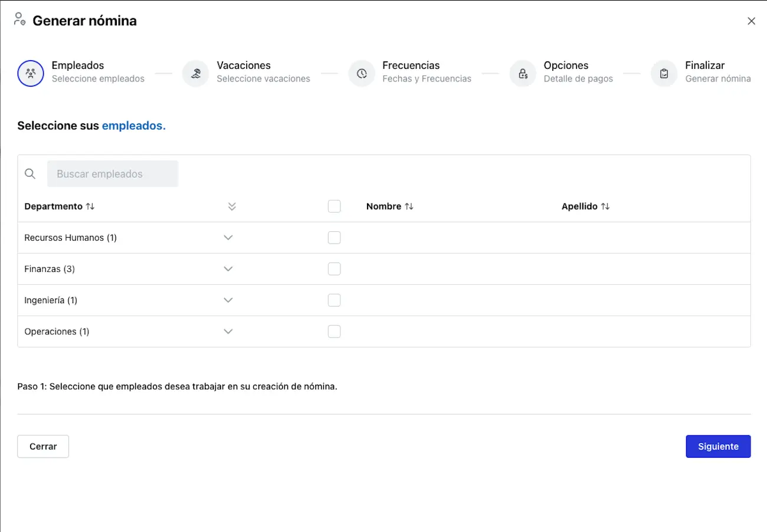Click the Vacaciones step icon
The image size is (767, 532).
tap(196, 74)
